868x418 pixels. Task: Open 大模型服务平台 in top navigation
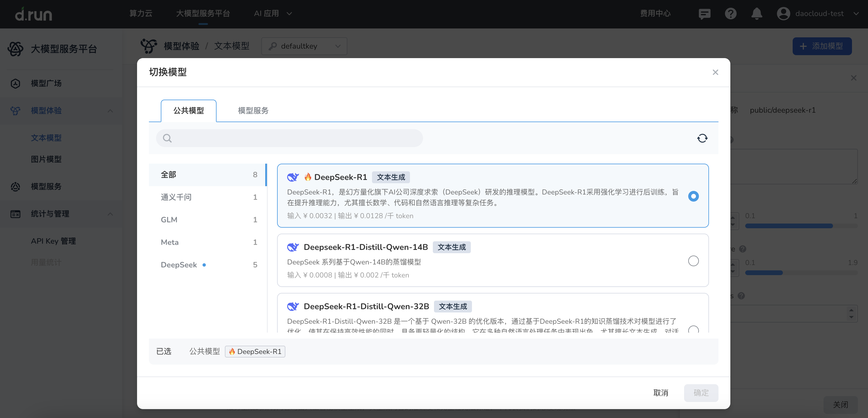click(203, 13)
